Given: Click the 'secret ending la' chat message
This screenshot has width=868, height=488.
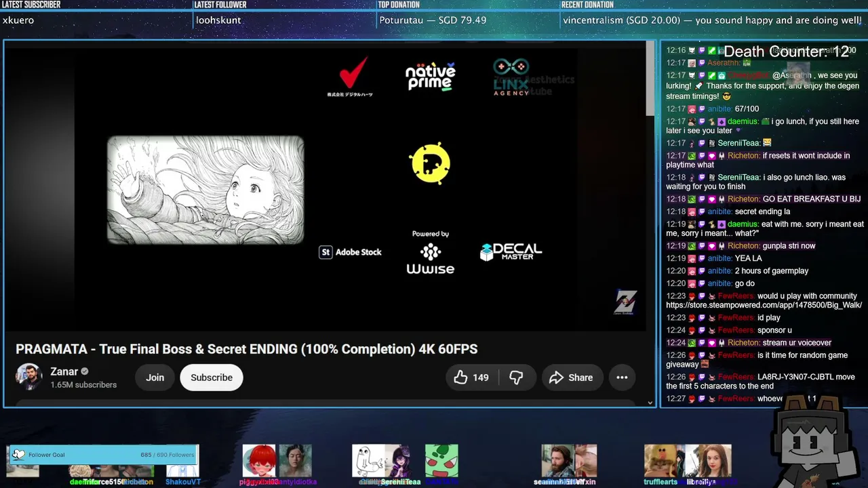Looking at the screenshot, I should point(762,211).
